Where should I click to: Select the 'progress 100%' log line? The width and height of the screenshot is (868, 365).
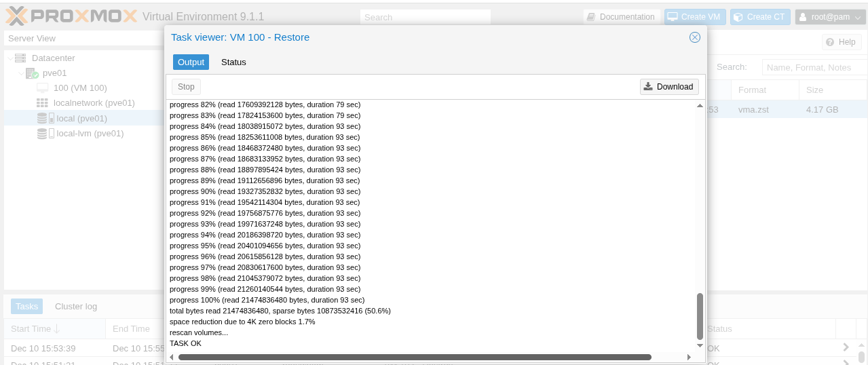point(267,300)
